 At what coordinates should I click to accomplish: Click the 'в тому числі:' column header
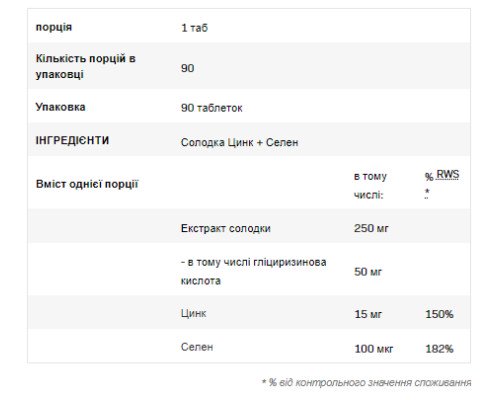point(370,185)
